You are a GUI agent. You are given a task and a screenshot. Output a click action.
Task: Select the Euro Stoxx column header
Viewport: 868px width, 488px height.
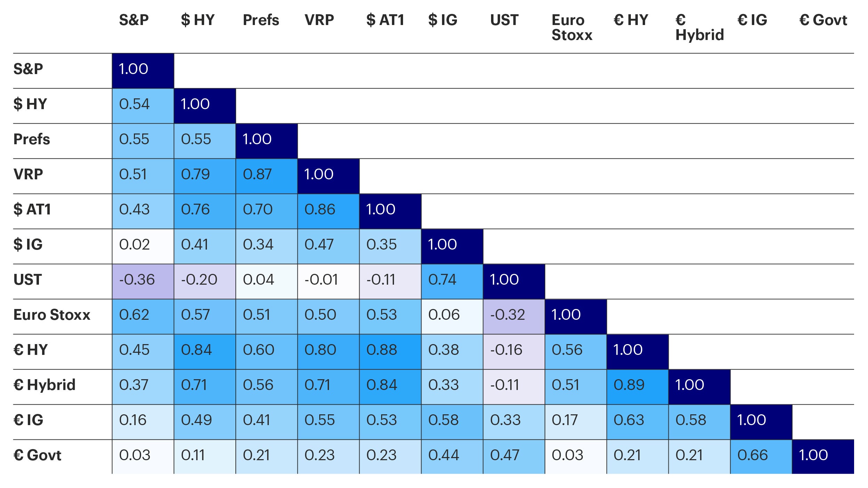(571, 27)
